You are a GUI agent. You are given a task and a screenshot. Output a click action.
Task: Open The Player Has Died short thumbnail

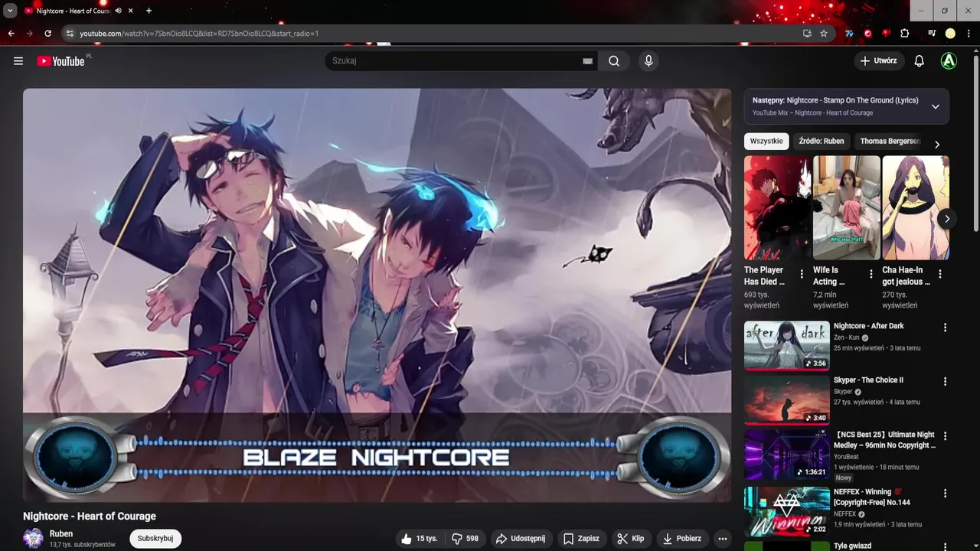click(776, 208)
